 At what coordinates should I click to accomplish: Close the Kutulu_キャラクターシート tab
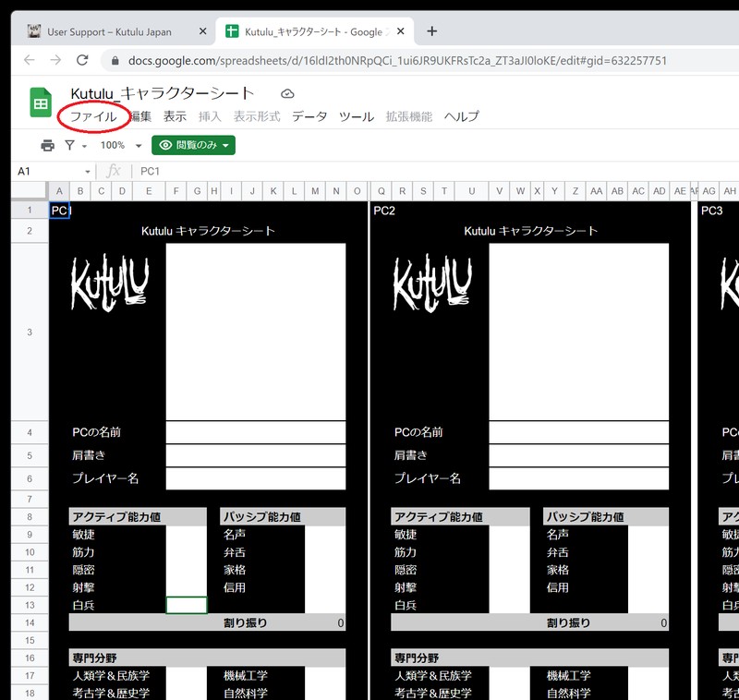point(401,31)
